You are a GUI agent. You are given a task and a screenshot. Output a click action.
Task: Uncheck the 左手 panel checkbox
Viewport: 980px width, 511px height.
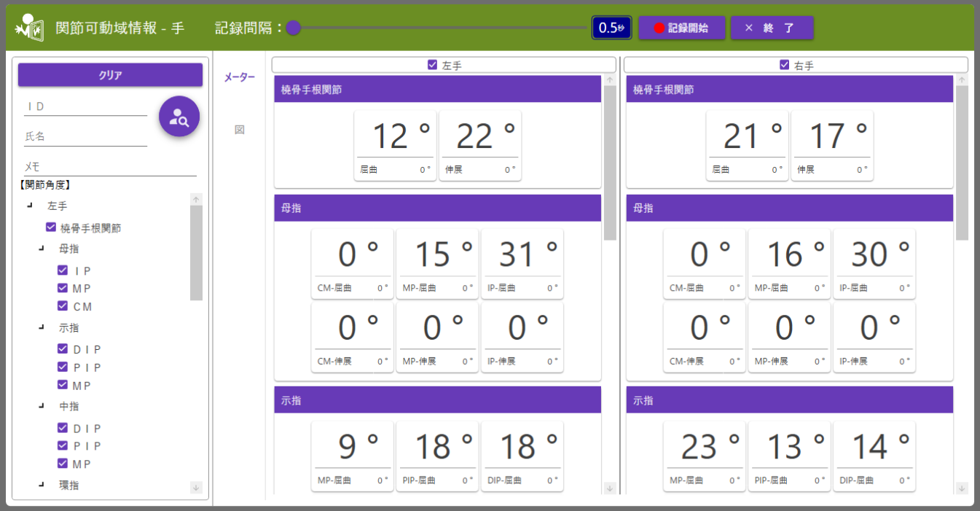point(432,65)
